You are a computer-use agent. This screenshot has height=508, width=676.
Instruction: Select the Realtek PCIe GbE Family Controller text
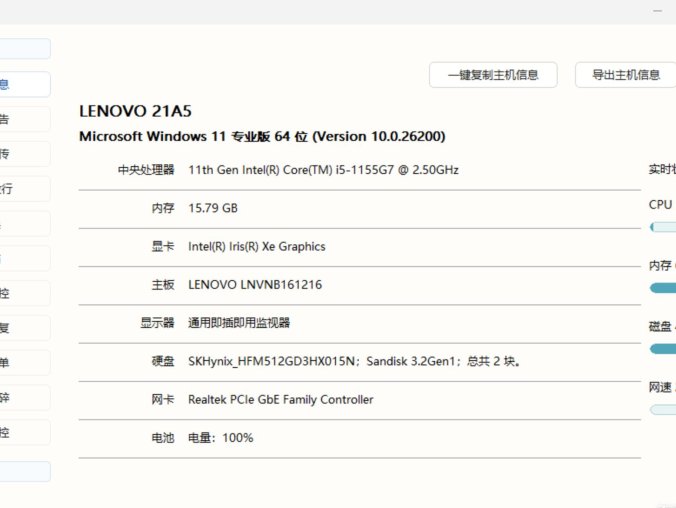281,399
